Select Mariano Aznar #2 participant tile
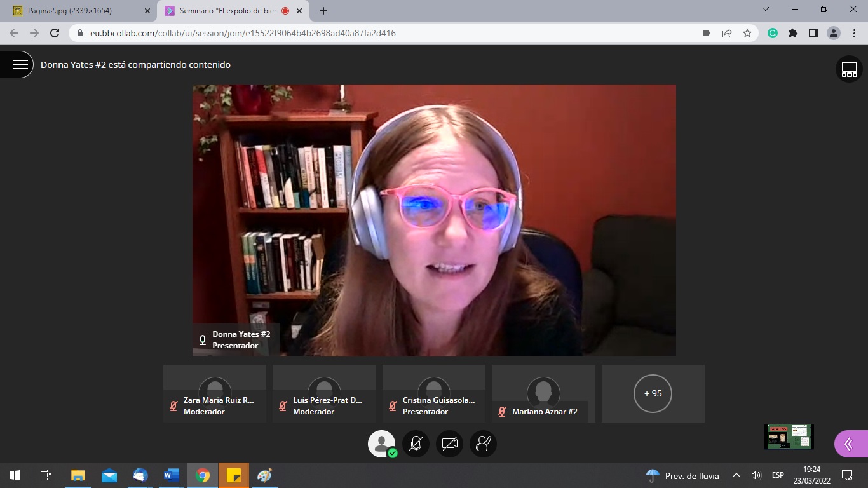This screenshot has height=488, width=868. pos(543,394)
